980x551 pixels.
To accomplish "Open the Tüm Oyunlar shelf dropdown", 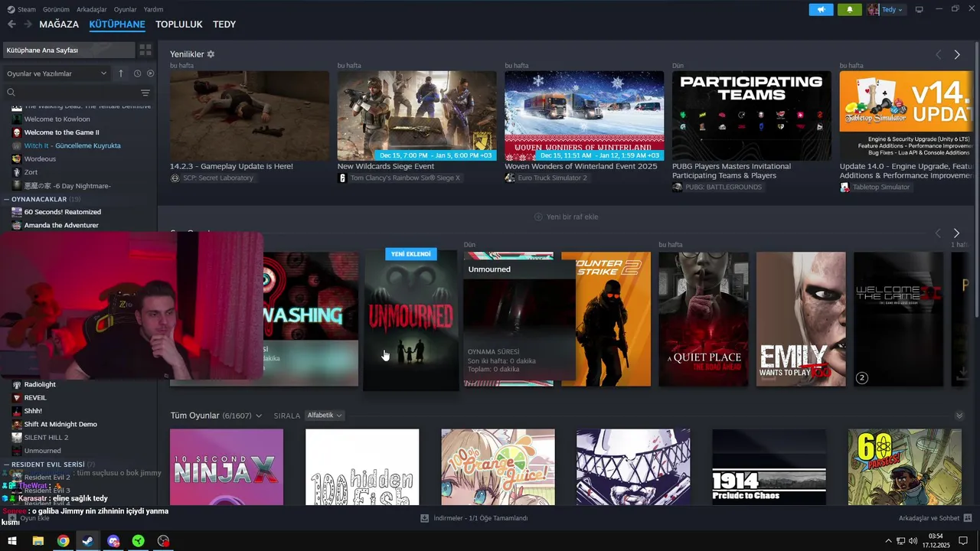I will tap(259, 416).
